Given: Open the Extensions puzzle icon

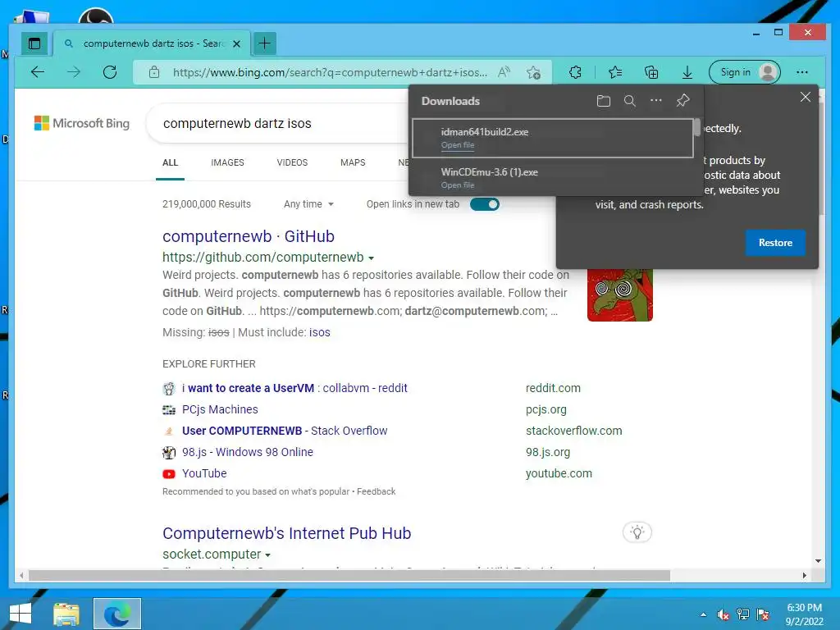Looking at the screenshot, I should click(x=575, y=72).
